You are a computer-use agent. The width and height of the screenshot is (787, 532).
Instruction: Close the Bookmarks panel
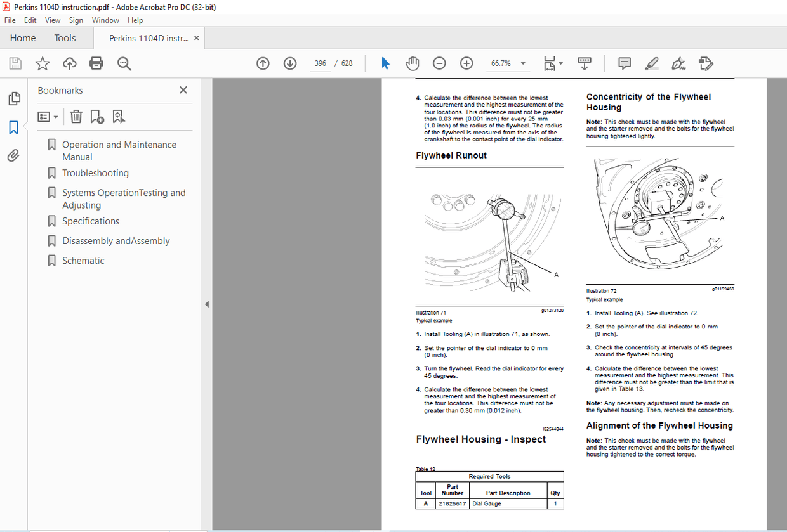(183, 89)
